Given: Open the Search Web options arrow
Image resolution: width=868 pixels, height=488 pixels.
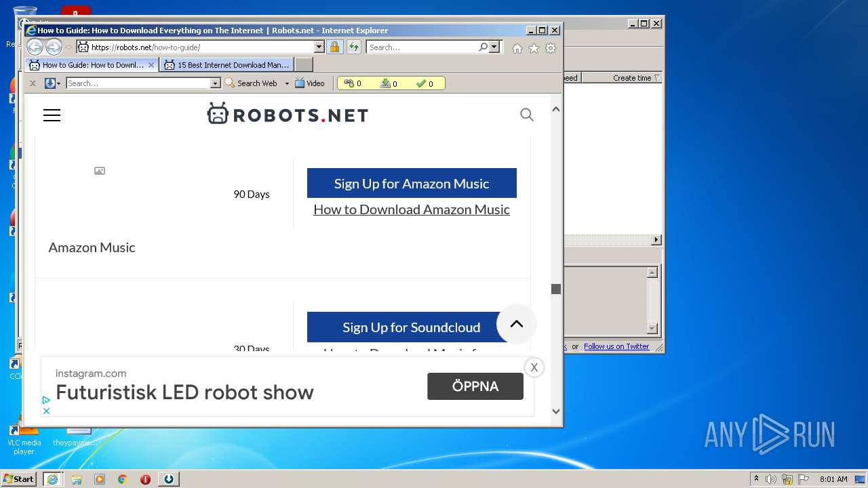Looking at the screenshot, I should 287,83.
